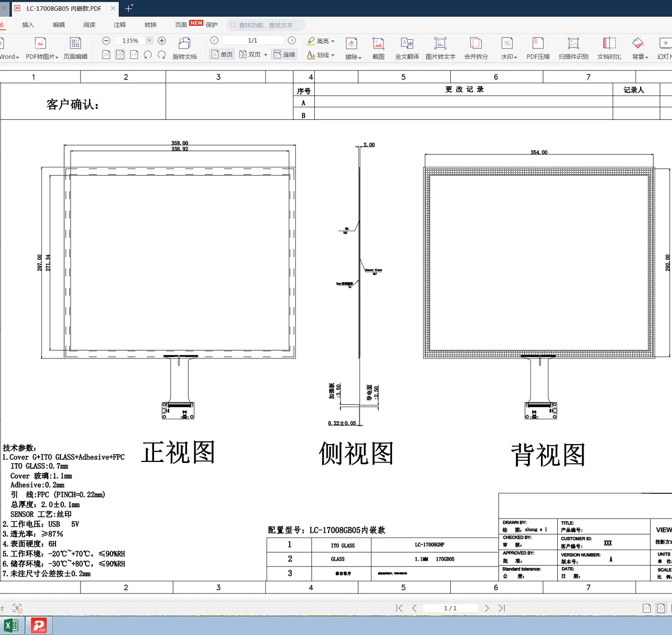The height and width of the screenshot is (635, 672).
Task: Rotate page clockwise
Action: (162, 54)
